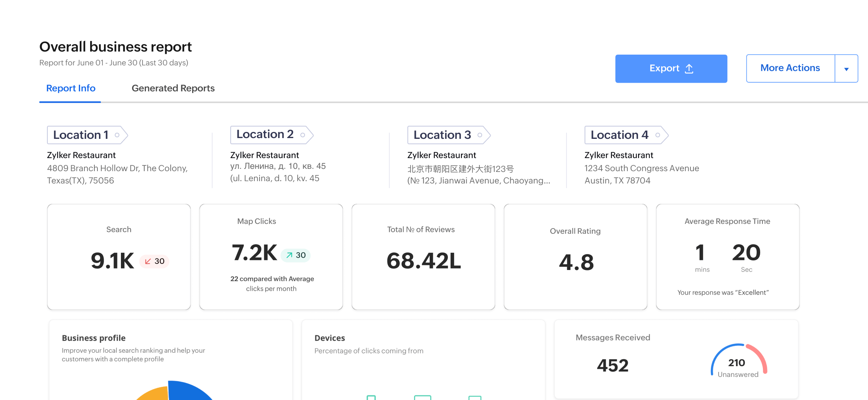Click the red decrease badge on Search card

[x=154, y=261]
